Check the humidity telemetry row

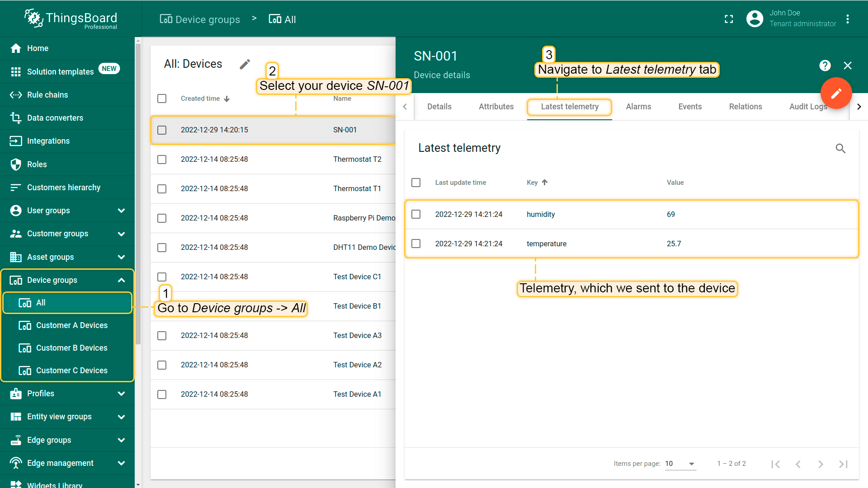[416, 214]
